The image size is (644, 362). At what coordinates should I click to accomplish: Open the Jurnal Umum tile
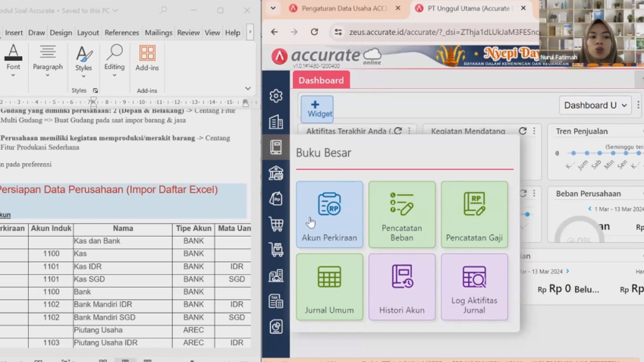point(329,287)
